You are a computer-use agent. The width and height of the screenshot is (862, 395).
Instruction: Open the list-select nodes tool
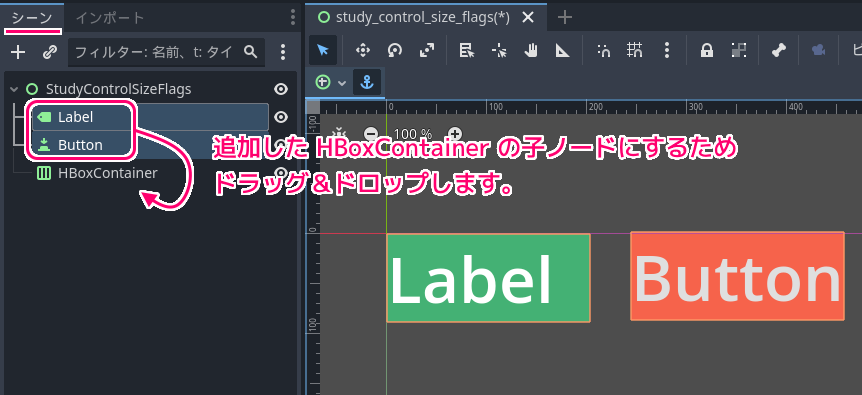pos(467,51)
